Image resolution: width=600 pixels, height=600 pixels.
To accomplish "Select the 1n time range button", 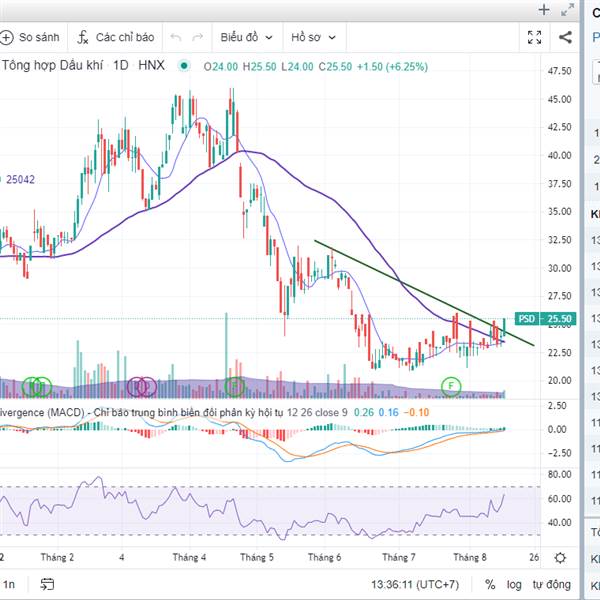I will 9,584.
